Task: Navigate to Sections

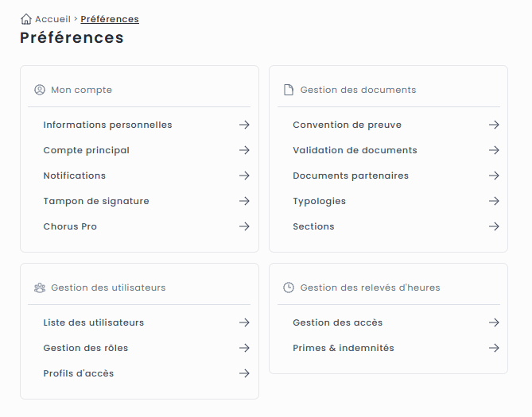Action: pos(313,226)
